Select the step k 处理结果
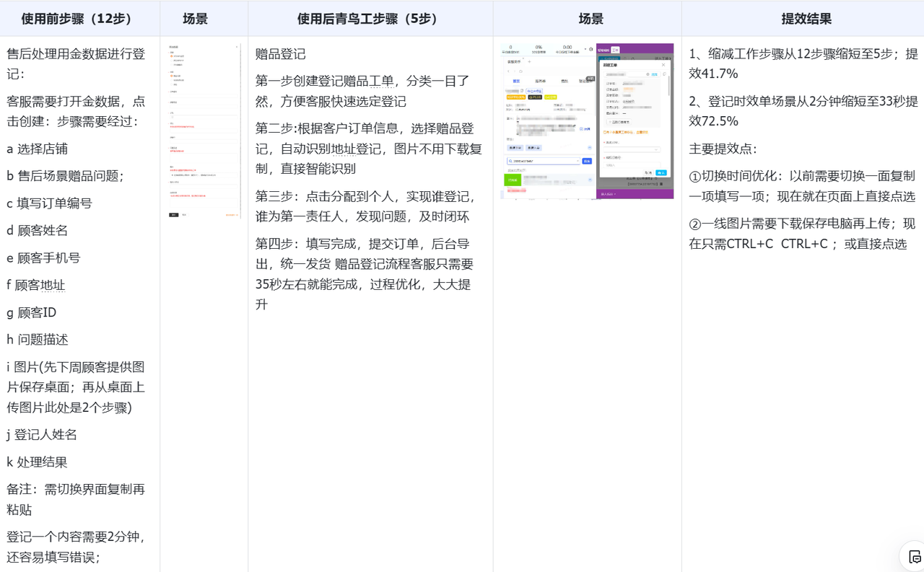Screen dimensions: 924x572 [38, 462]
